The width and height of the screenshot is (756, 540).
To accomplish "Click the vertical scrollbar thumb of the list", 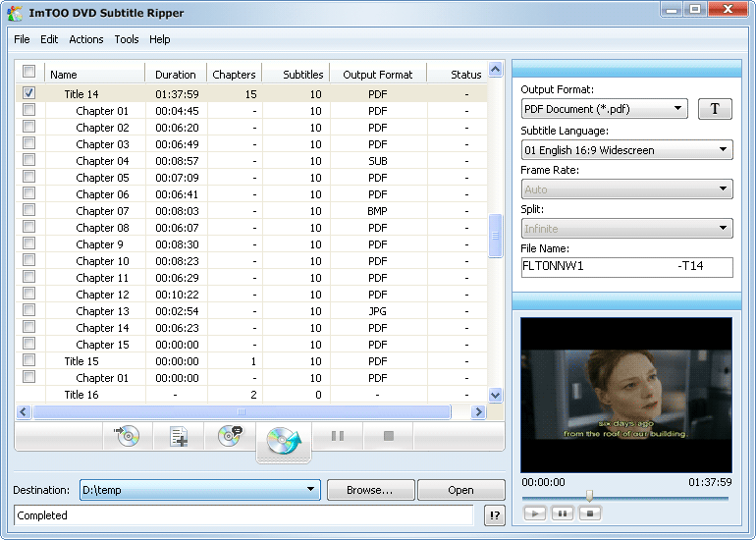I will pos(495,236).
